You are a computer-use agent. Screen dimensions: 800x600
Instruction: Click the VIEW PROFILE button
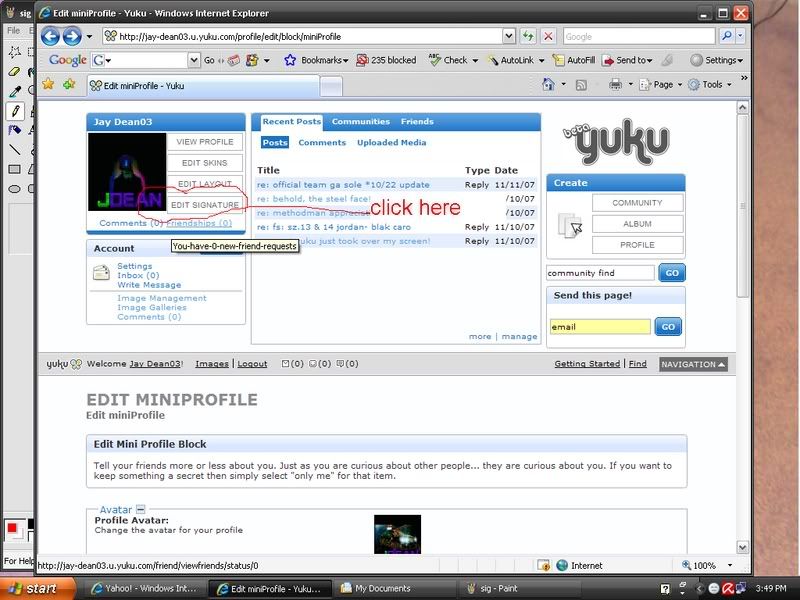coord(205,142)
